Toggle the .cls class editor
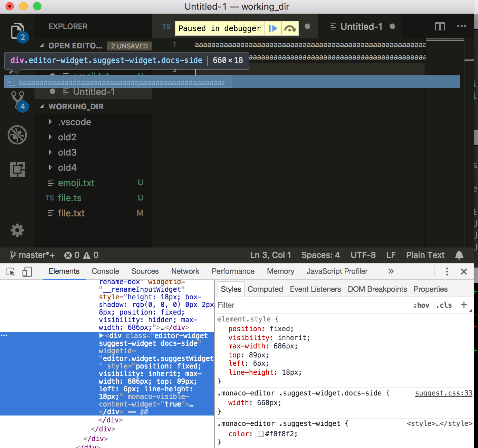The height and width of the screenshot is (448, 478). click(444, 305)
